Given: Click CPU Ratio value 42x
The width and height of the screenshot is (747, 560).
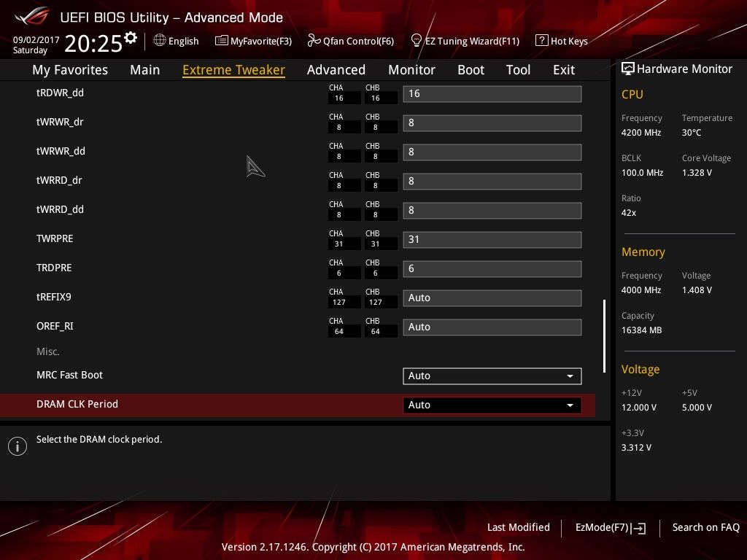Looking at the screenshot, I should click(x=628, y=212).
